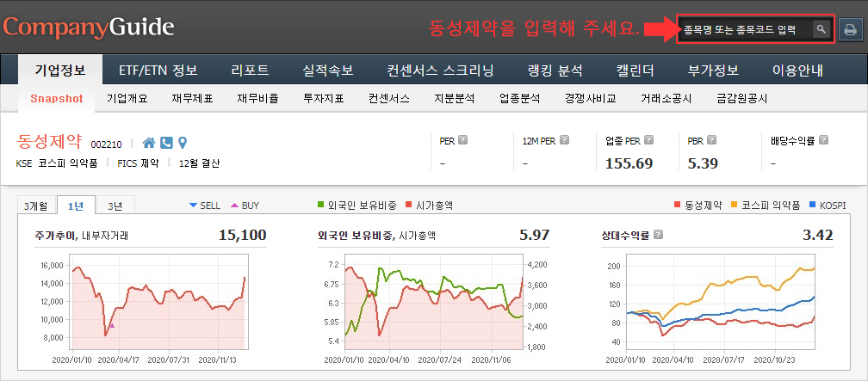Click help icon next to PER
Image resolution: width=868 pixels, height=381 pixels.
coord(463,140)
